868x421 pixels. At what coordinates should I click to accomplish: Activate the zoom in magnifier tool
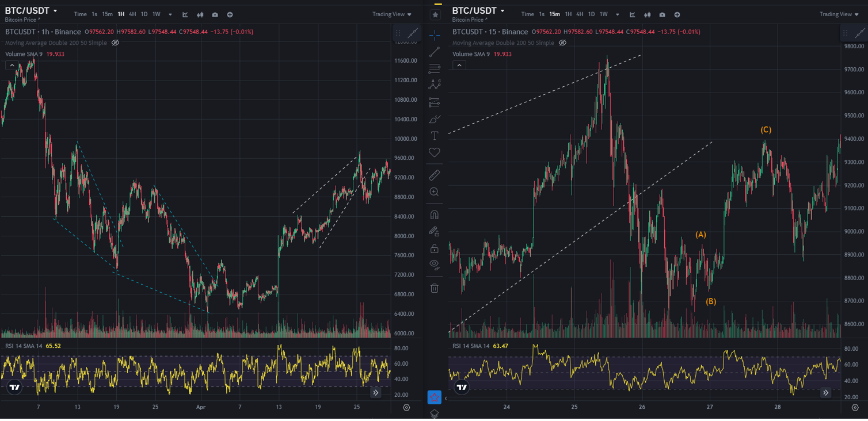[x=435, y=192]
